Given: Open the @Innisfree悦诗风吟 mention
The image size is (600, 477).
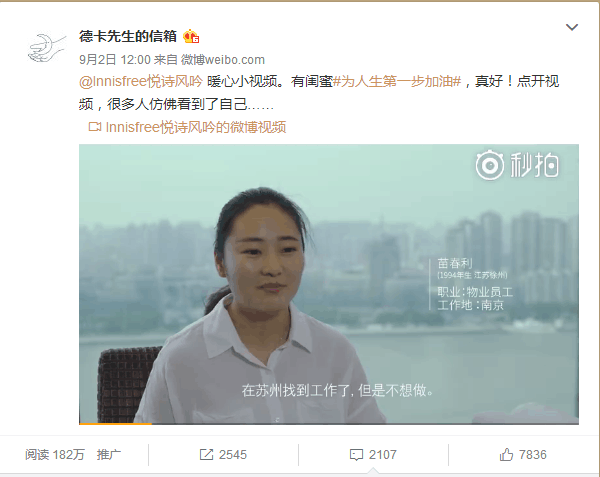Looking at the screenshot, I should (x=141, y=81).
